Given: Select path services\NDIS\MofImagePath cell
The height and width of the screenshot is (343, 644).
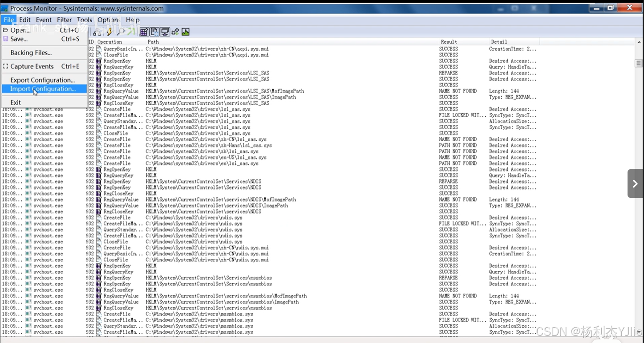Looking at the screenshot, I should (x=221, y=200).
